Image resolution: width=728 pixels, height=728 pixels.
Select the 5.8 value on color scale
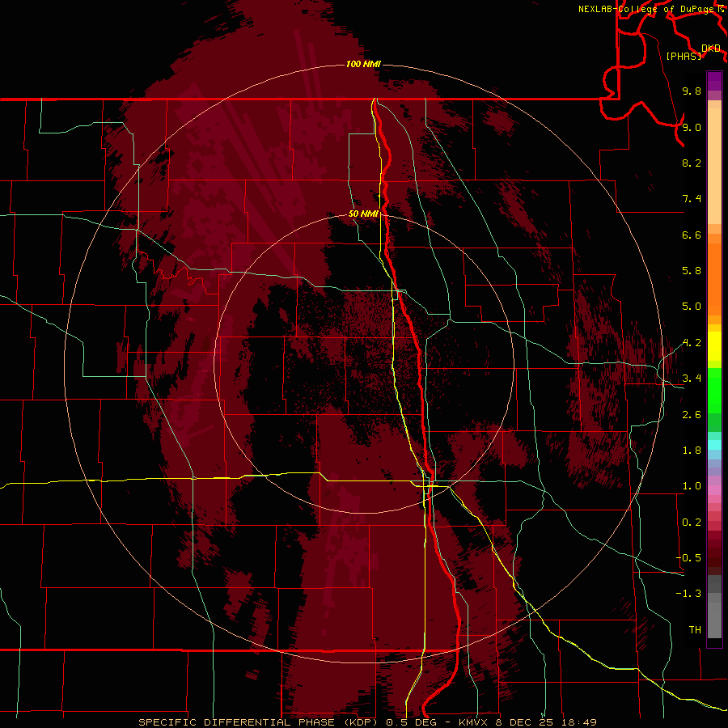692,271
